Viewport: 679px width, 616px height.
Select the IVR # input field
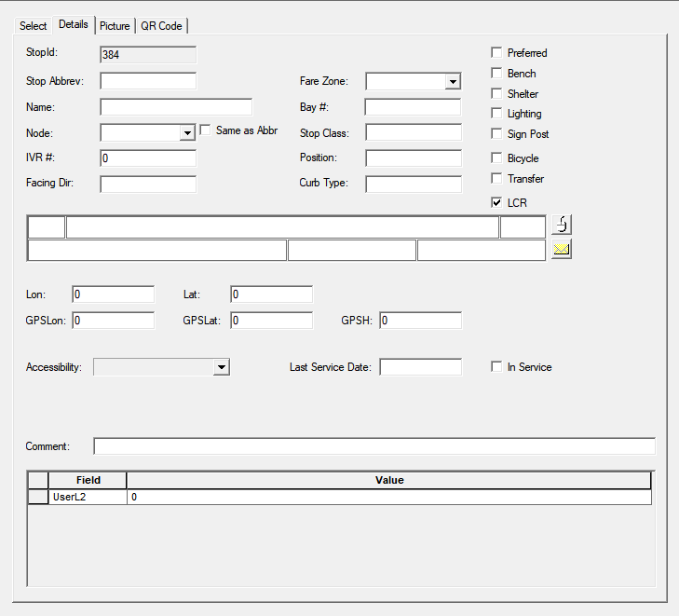click(148, 158)
